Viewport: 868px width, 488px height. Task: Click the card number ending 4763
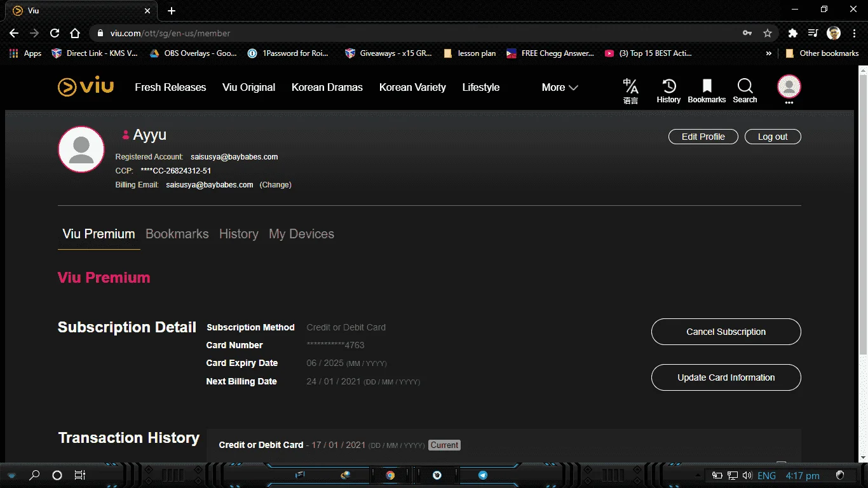(x=336, y=345)
